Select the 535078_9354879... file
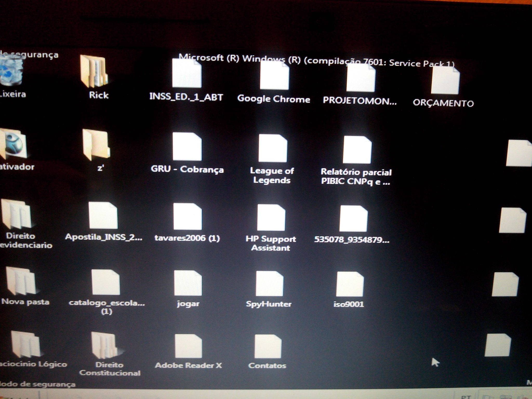This screenshot has height=399, width=532. coord(354,219)
